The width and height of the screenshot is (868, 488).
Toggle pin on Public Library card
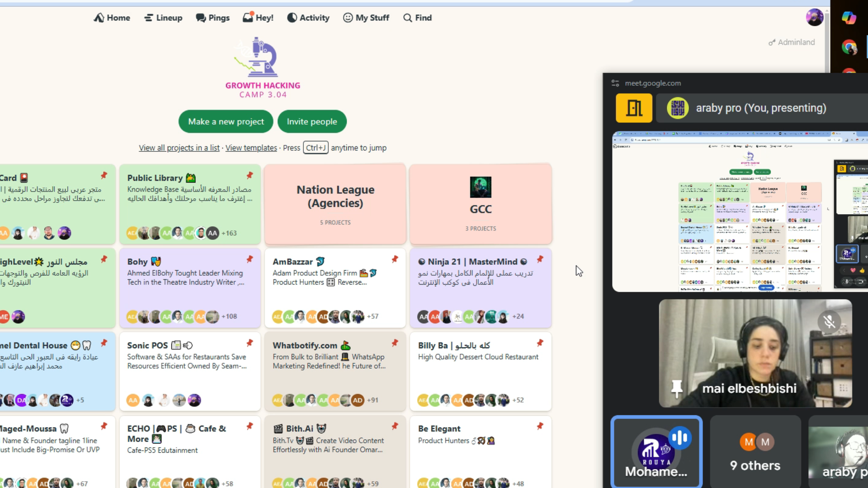250,175
